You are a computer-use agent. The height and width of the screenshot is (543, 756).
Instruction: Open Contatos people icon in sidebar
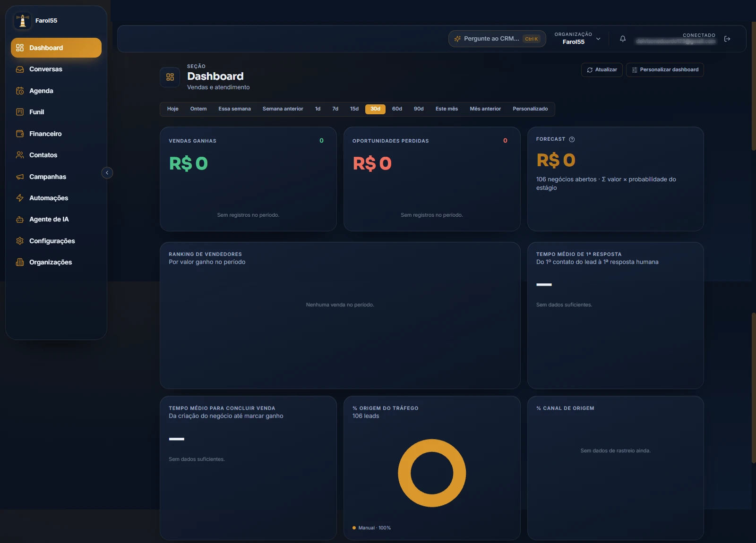pyautogui.click(x=20, y=155)
